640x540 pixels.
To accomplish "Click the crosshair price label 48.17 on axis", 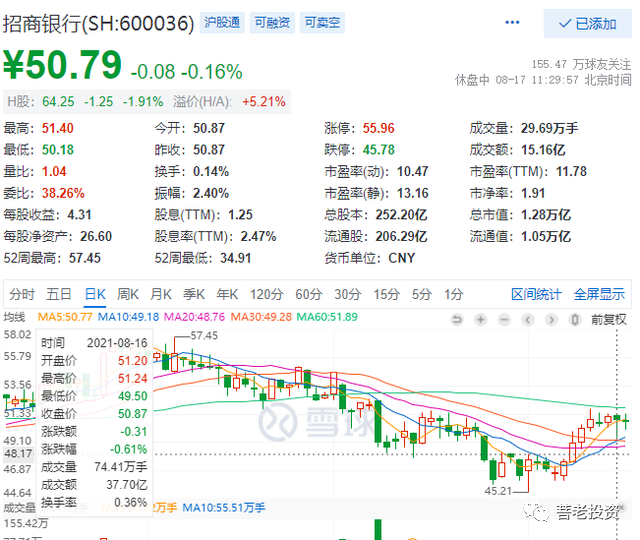I will click(18, 453).
